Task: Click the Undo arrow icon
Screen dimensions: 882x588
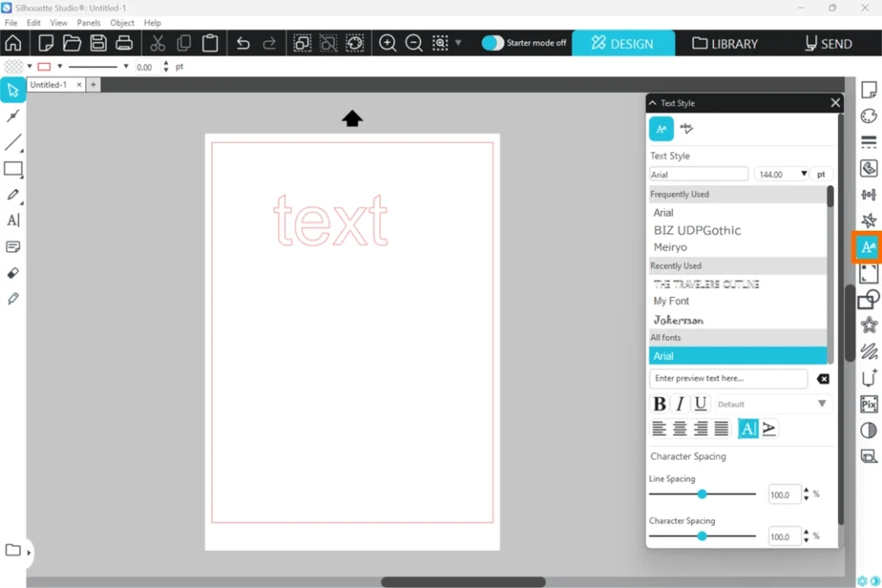Action: click(243, 43)
